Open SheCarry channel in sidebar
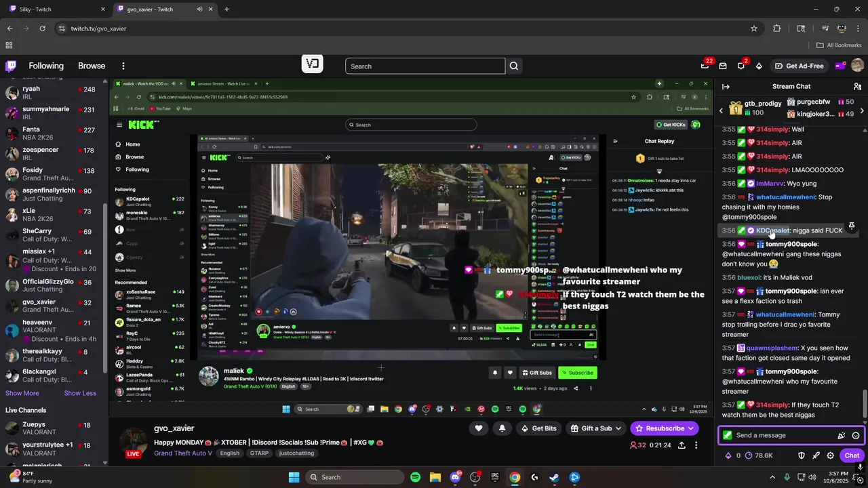Viewport: 868px width, 488px height. 53,235
